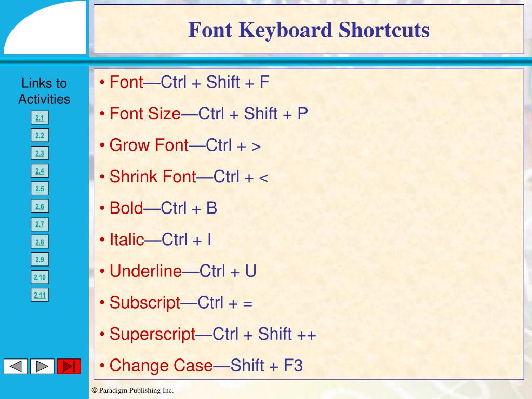Click the Paradigm Publishing Inc. copyright text
532x399 pixels.
pyautogui.click(x=132, y=390)
